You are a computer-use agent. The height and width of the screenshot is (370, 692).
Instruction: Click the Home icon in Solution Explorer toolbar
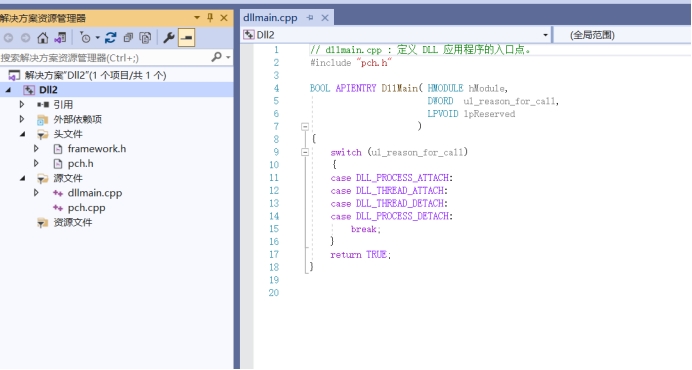point(42,38)
